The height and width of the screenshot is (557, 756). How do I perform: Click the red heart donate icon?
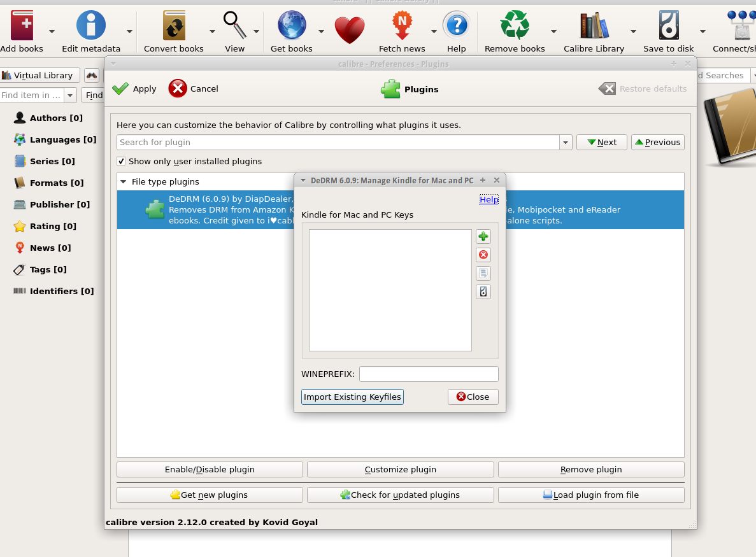click(350, 31)
